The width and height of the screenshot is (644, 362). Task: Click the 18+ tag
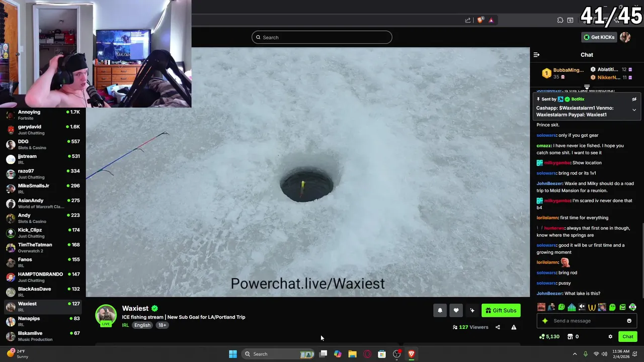coord(162,325)
